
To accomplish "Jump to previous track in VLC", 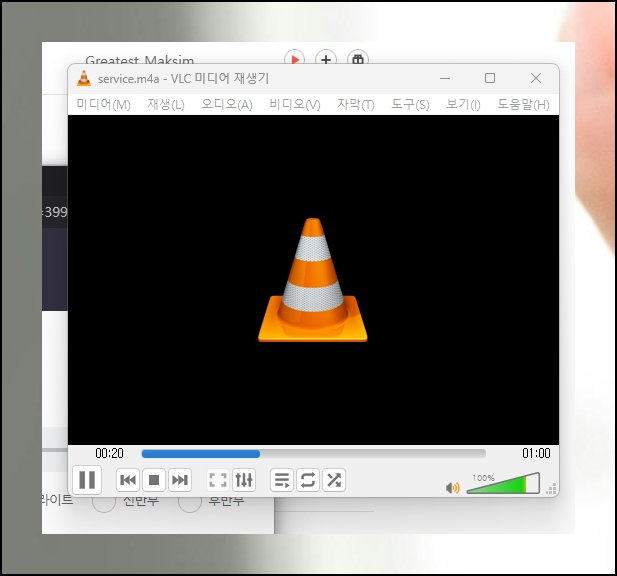I will pyautogui.click(x=128, y=480).
